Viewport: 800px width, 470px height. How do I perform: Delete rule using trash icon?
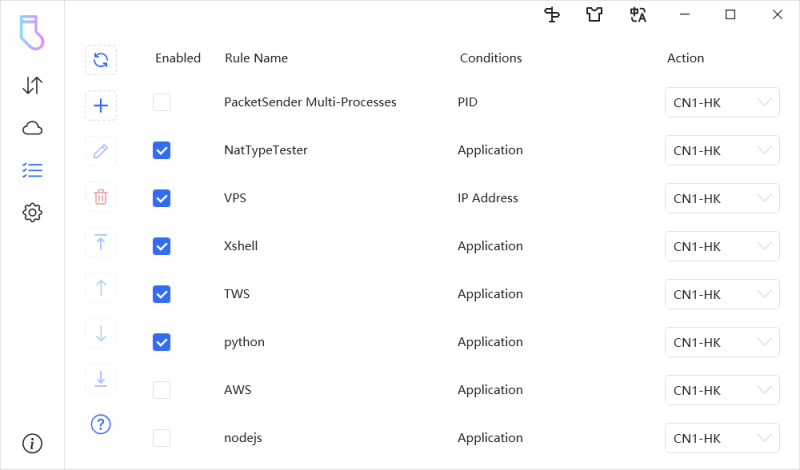click(101, 197)
